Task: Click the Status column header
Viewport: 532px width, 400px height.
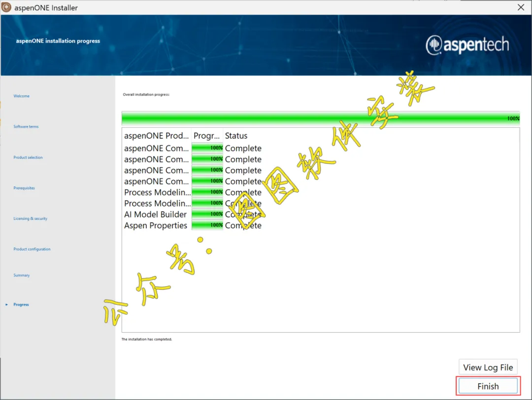Action: click(236, 136)
